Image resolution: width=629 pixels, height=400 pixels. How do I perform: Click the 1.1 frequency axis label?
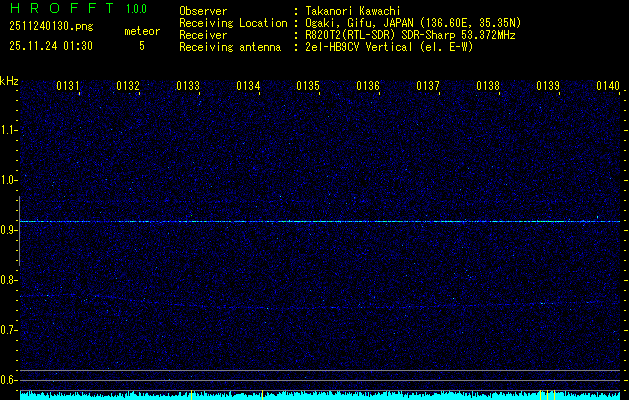pos(9,129)
